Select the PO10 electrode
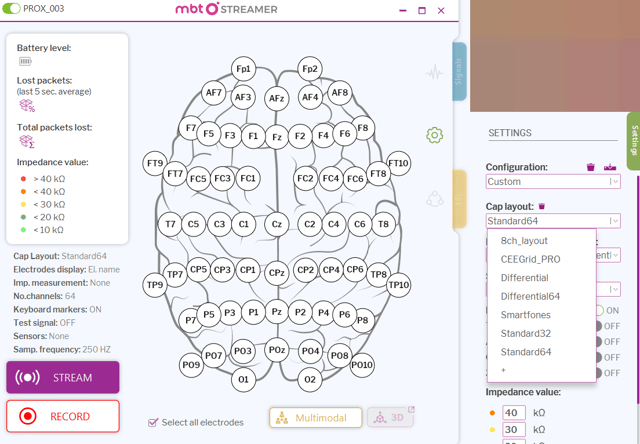Screen dimensions: 640x444 362,365
